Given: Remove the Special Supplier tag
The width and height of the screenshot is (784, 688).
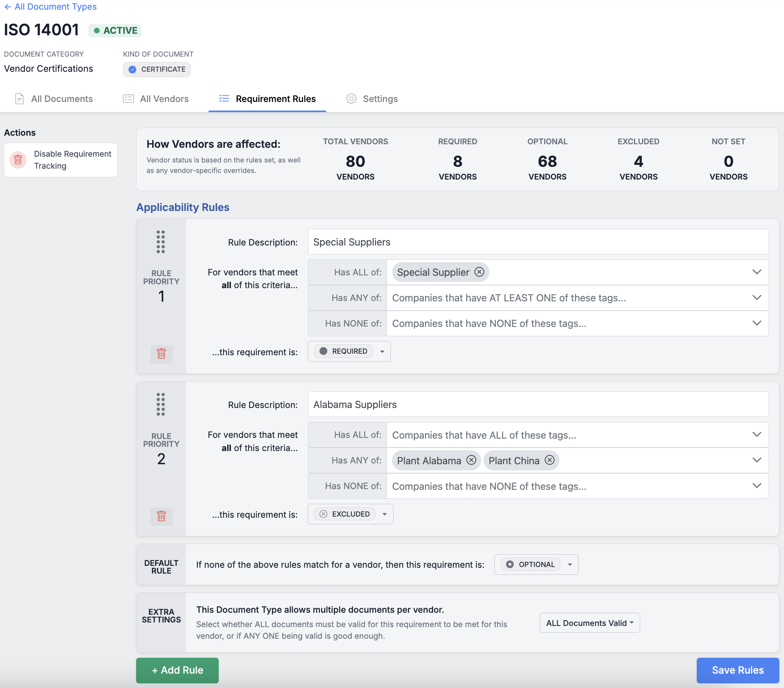Looking at the screenshot, I should pos(479,272).
